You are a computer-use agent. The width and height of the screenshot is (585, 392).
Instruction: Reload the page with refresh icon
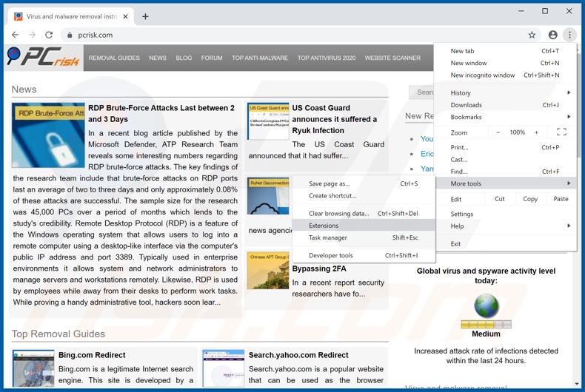tap(49, 35)
